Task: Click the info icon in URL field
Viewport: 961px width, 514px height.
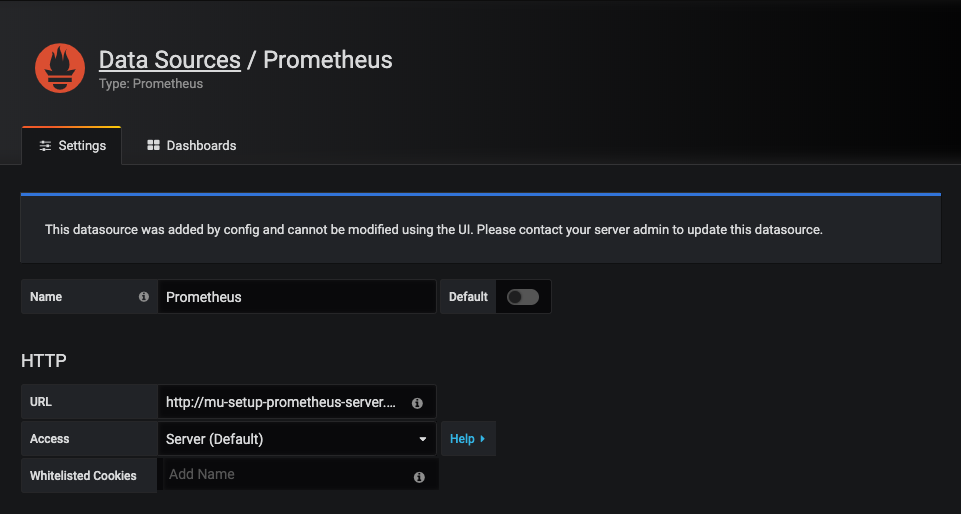Action: tap(417, 403)
